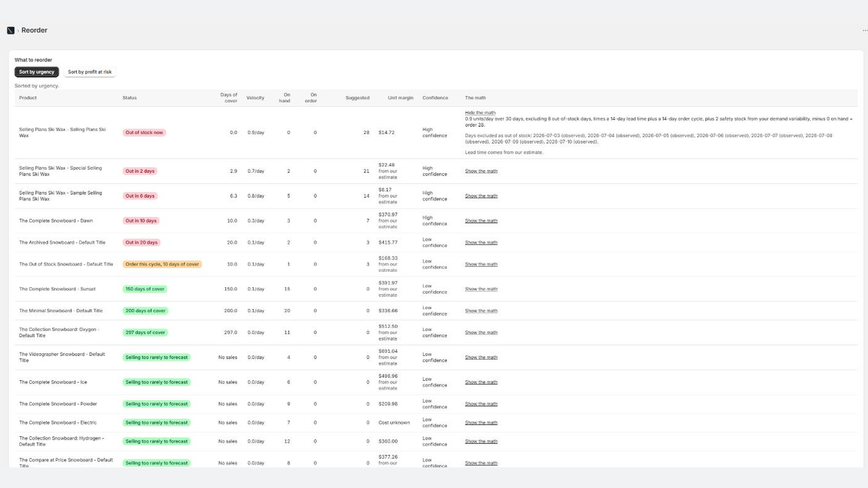
Task: Click the On order column header
Action: (x=311, y=98)
